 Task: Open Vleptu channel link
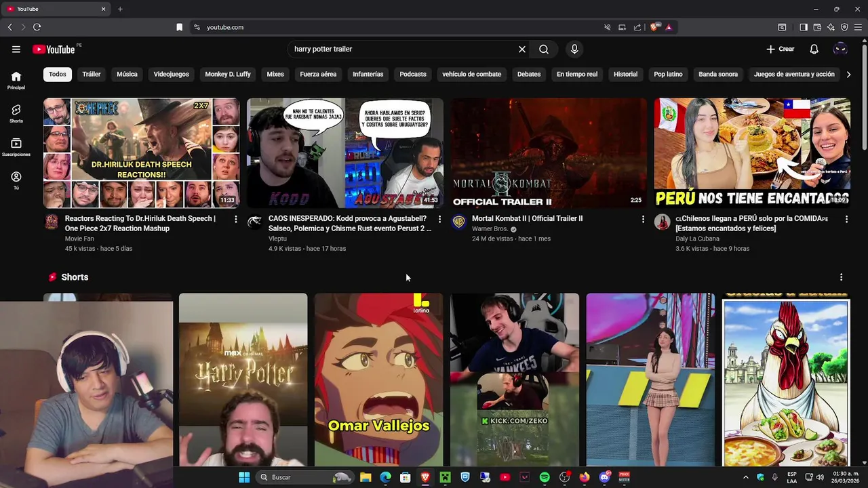tap(277, 239)
